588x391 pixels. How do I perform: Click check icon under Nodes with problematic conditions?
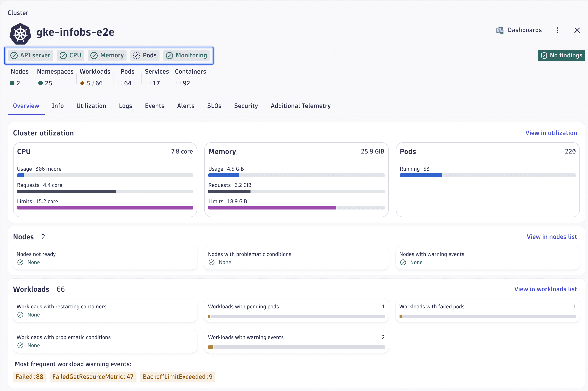[x=212, y=262]
